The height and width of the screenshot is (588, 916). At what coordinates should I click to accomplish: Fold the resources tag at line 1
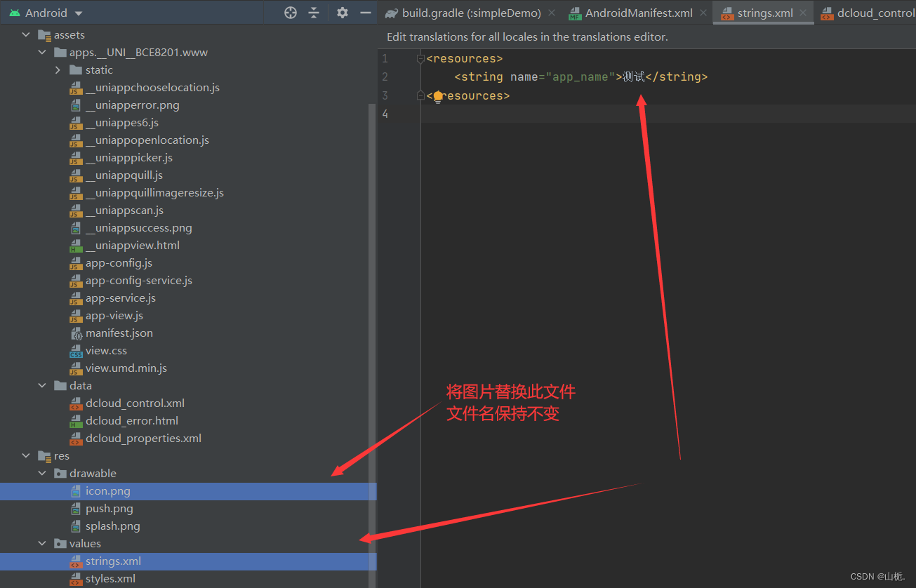click(x=420, y=58)
